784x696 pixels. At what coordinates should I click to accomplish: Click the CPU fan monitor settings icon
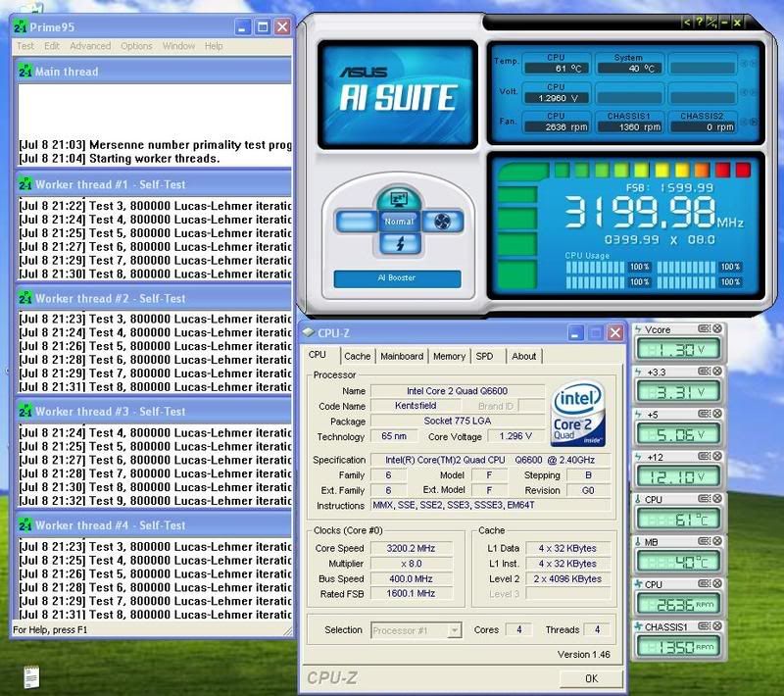(704, 583)
